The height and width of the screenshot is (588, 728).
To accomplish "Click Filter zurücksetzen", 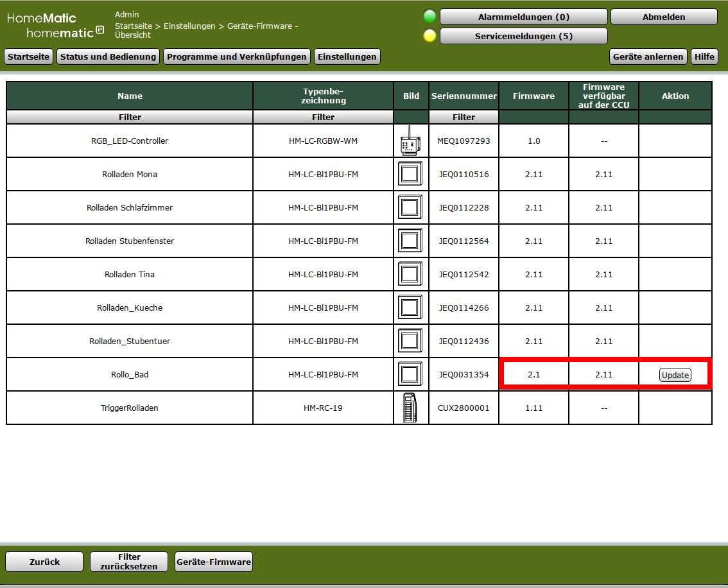I will tap(128, 562).
